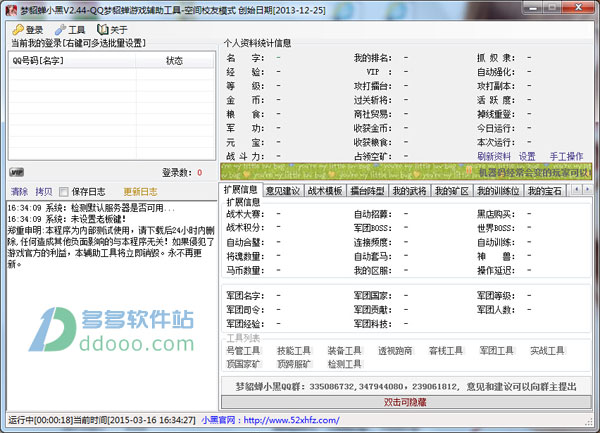Open 顶跨服矿 in the tool list
This screenshot has width=600, height=433.
(x=294, y=364)
